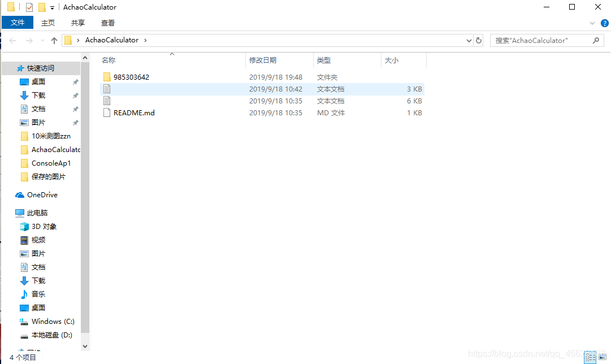Viewport: 611px width, 364px height.
Task: Click the pin icon next to 图片
Action: point(75,123)
